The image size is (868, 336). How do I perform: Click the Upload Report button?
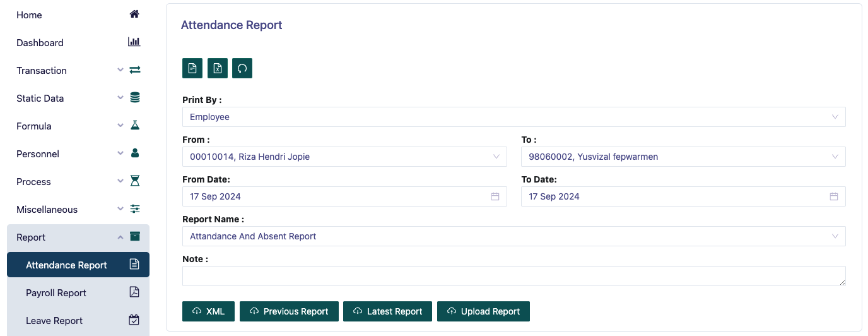pos(483,311)
